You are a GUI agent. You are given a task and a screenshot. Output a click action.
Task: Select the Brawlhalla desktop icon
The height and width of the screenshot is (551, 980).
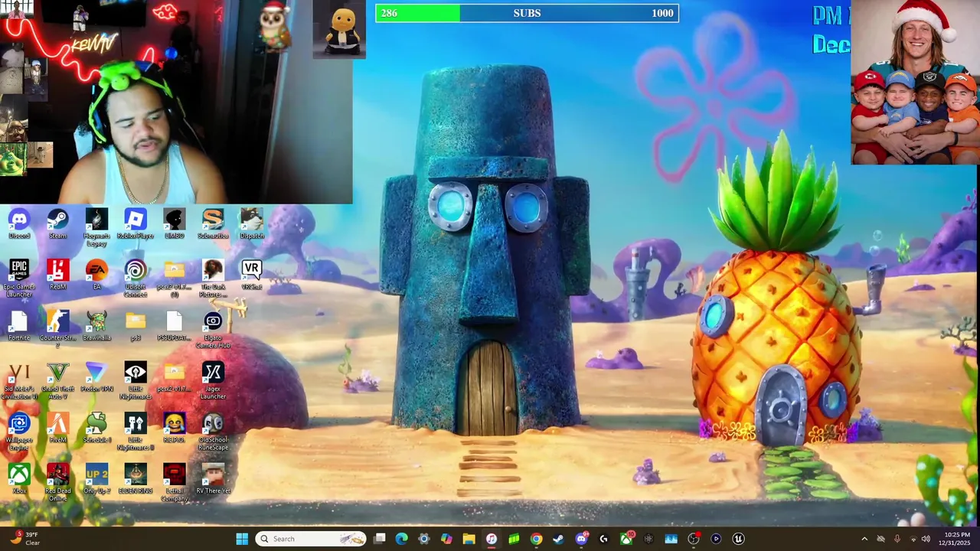(x=96, y=326)
